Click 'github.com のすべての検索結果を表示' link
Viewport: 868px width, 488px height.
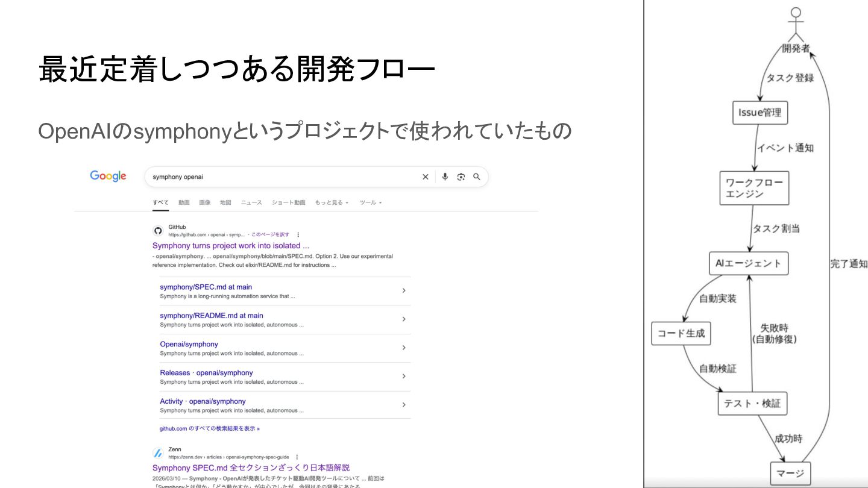tap(210, 428)
